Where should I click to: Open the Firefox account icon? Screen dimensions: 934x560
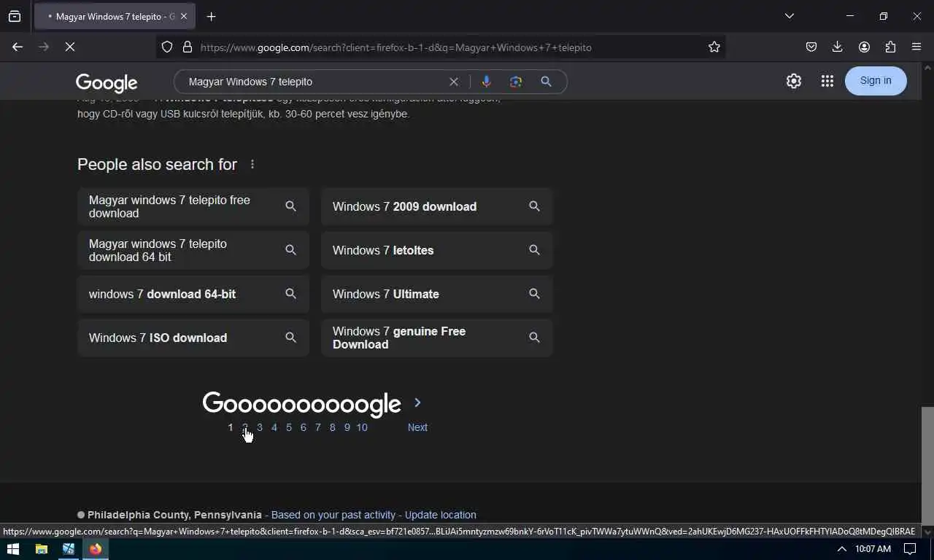[x=864, y=47]
